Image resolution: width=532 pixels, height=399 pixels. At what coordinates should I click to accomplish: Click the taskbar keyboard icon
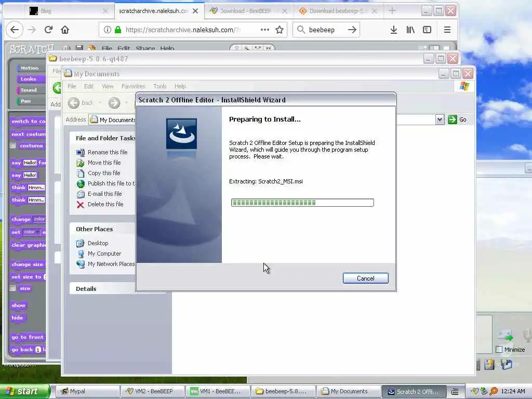[x=455, y=392]
